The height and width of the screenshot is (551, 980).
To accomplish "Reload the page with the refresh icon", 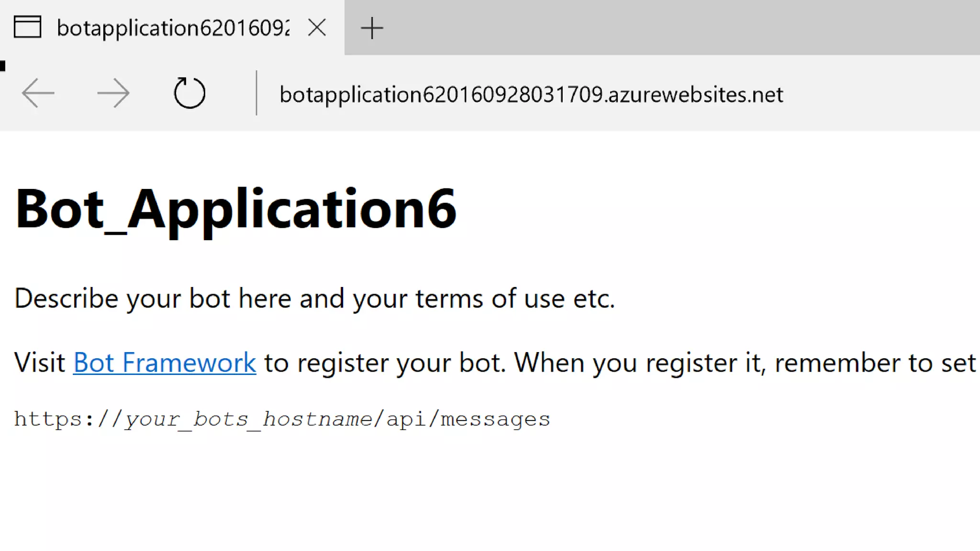I will 189,93.
